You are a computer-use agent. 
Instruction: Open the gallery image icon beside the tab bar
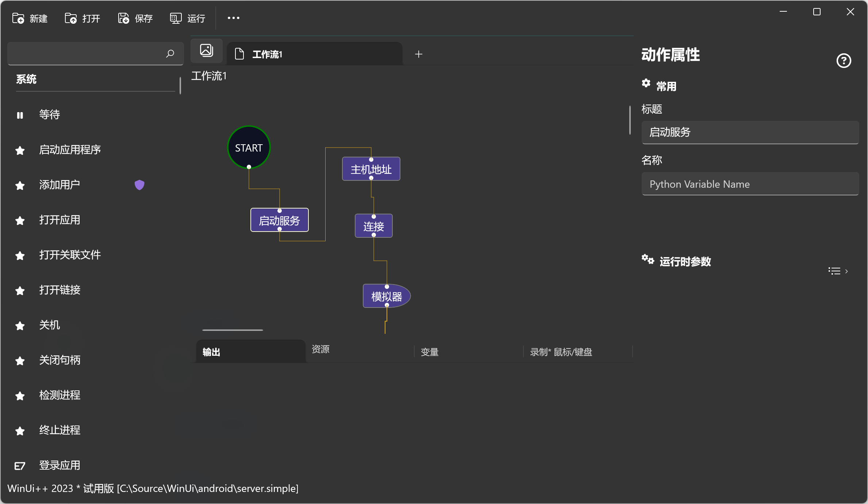pyautogui.click(x=206, y=50)
